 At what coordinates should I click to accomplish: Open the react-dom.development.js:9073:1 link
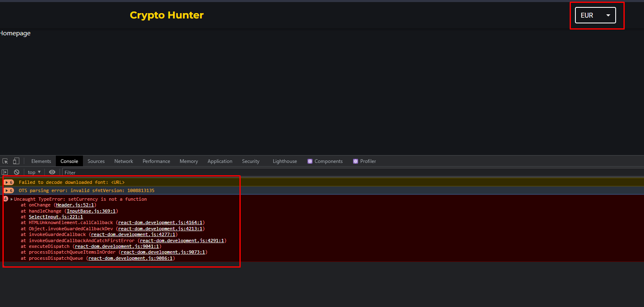tap(163, 252)
